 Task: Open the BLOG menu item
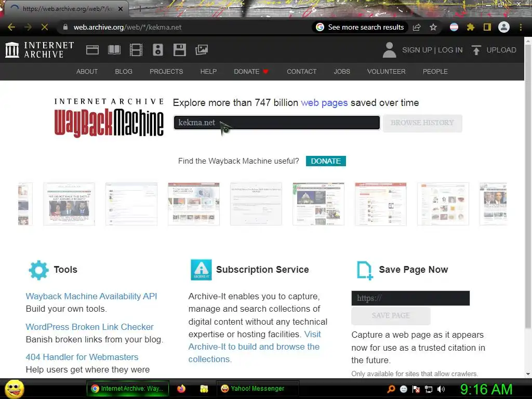[x=124, y=72]
